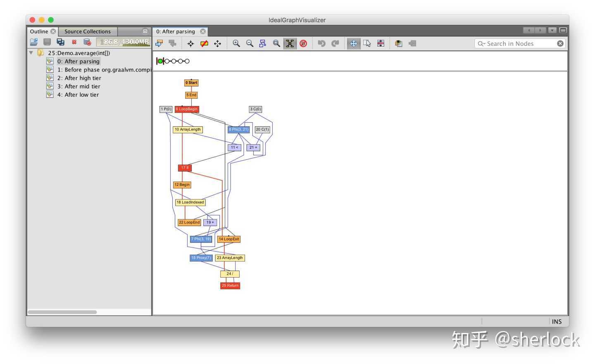The height and width of the screenshot is (364, 595).
Task: Toggle the pan interaction mode button
Action: click(353, 43)
